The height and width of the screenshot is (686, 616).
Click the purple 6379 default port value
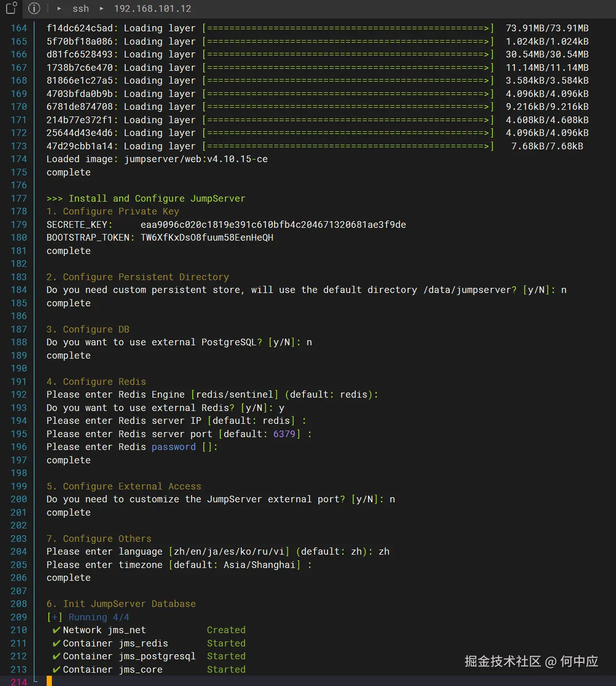(284, 434)
